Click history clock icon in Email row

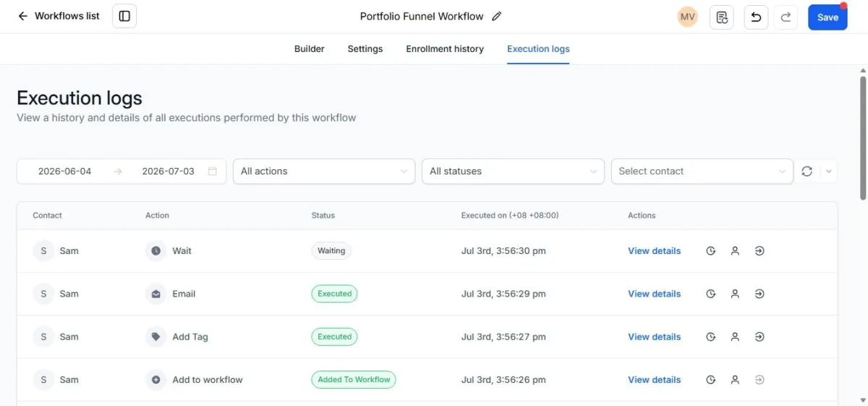711,294
